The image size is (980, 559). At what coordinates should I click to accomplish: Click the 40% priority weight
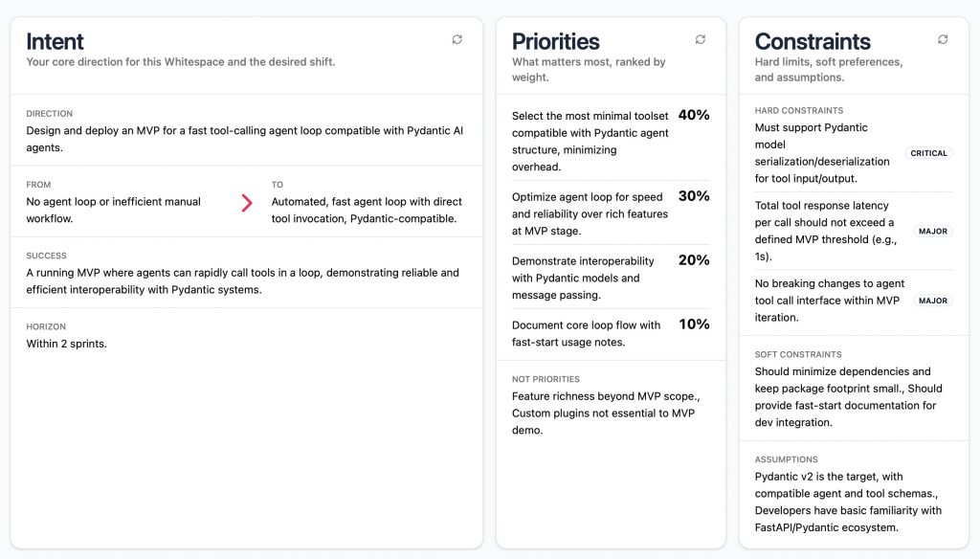(694, 115)
